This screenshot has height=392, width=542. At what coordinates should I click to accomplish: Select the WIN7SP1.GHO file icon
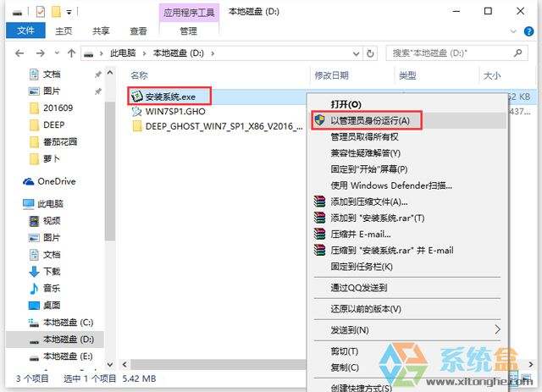pos(137,111)
